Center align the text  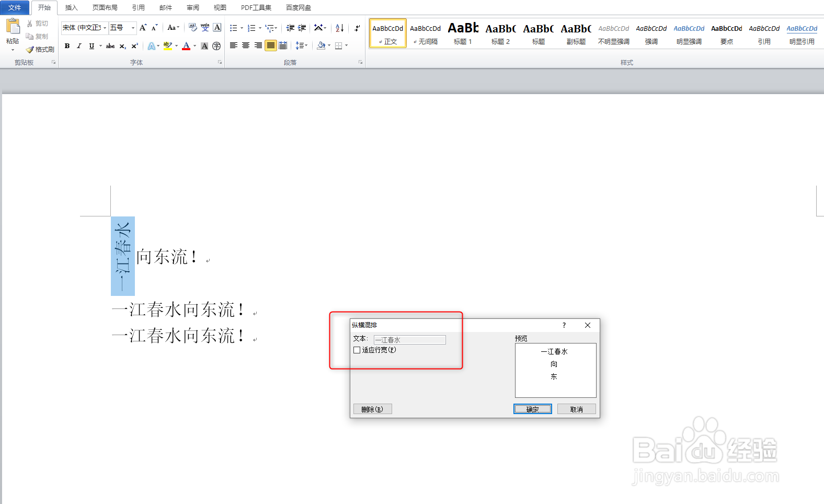click(x=246, y=45)
